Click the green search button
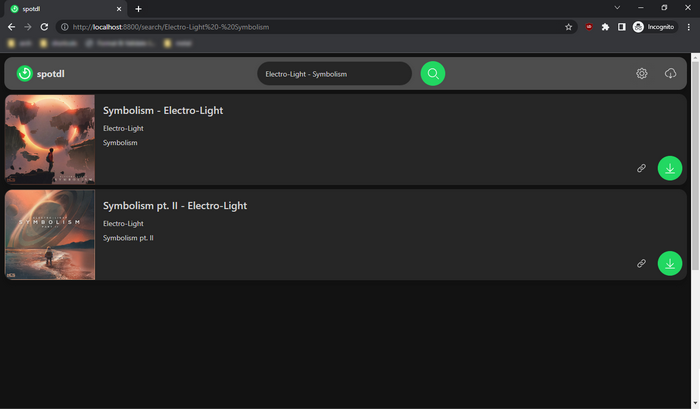The image size is (700, 409). click(433, 73)
